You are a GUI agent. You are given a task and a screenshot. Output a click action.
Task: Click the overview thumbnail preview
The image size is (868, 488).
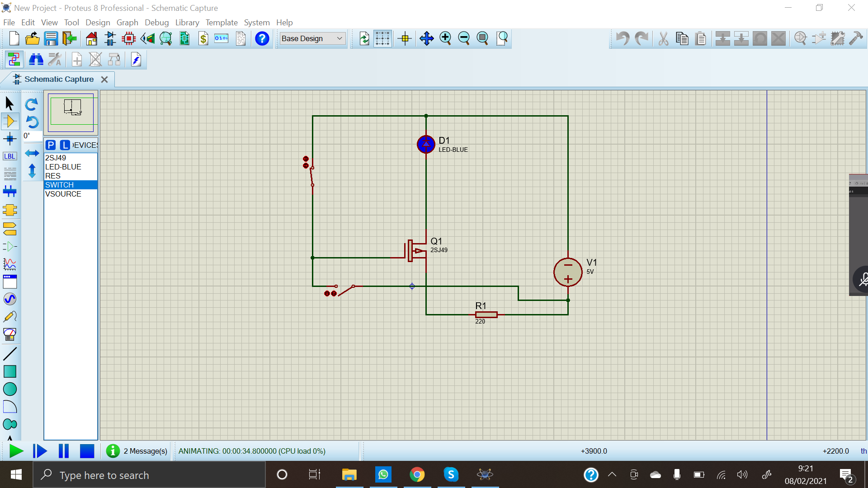[71, 111]
